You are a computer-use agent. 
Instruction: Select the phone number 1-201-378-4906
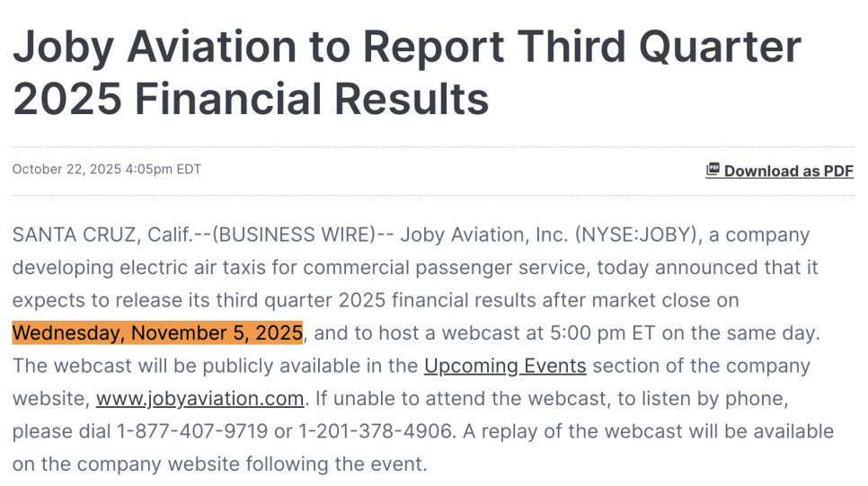click(x=376, y=431)
